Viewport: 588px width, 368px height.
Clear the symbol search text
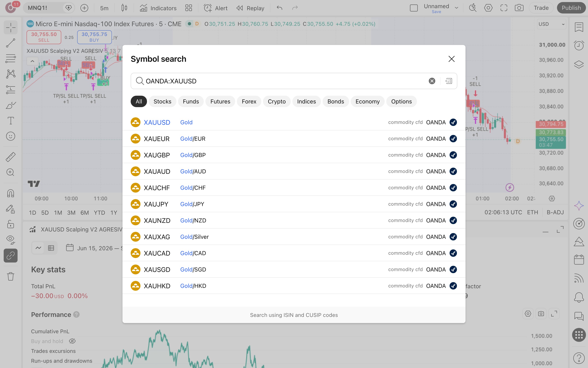432,81
